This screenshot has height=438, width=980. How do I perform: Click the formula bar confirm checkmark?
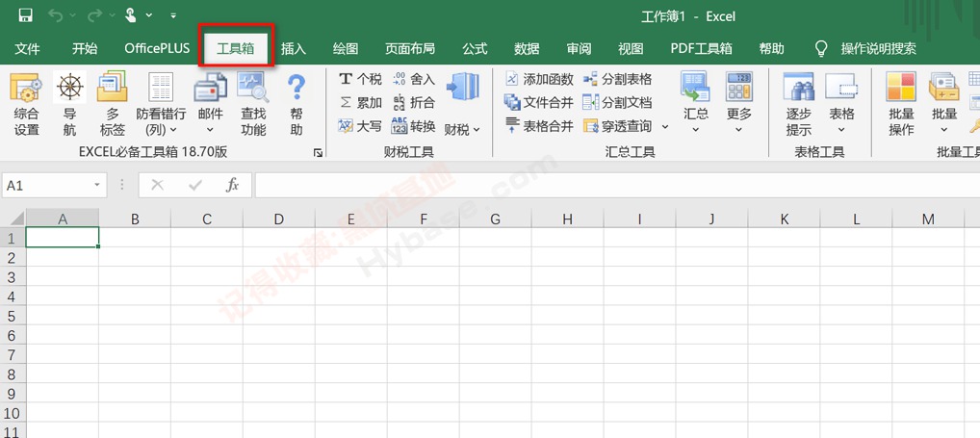[x=195, y=185]
